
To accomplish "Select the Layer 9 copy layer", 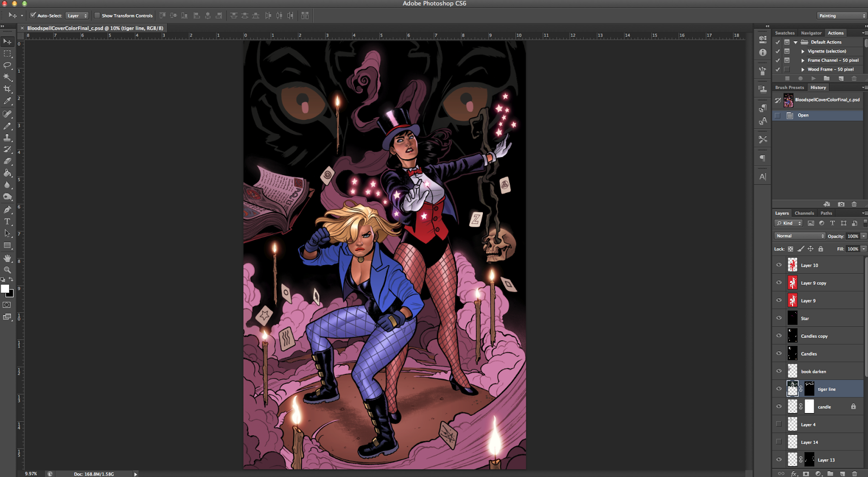I will (818, 283).
